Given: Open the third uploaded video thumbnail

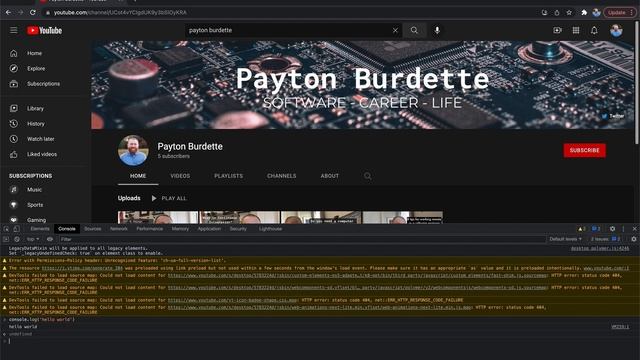Looking at the screenshot, I should point(321,217).
